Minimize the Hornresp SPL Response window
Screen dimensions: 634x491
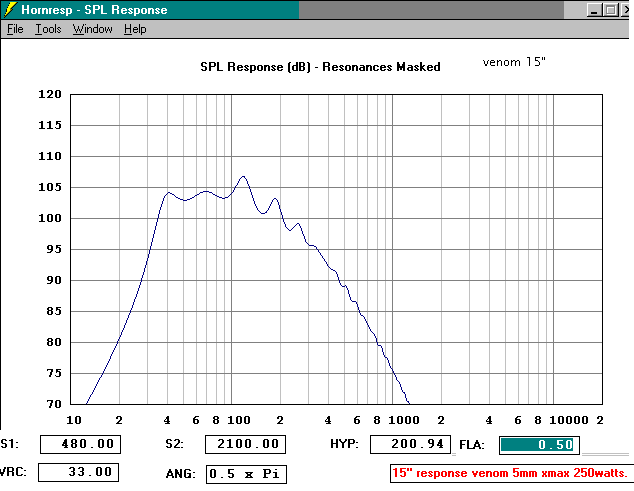tap(594, 10)
